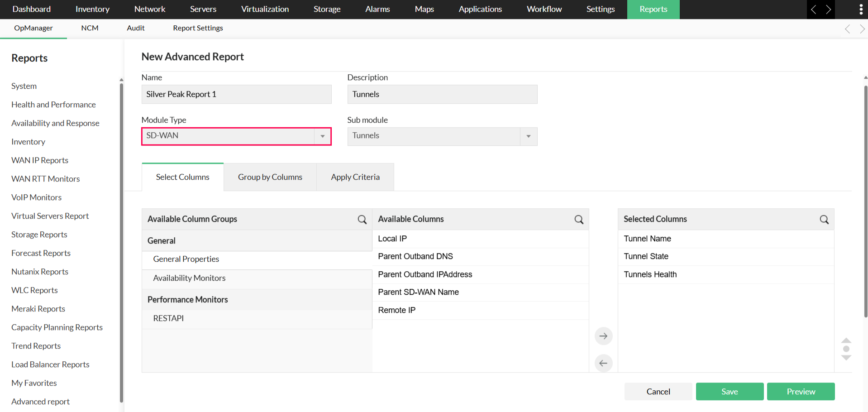Search the Selected Columns list

(824, 220)
